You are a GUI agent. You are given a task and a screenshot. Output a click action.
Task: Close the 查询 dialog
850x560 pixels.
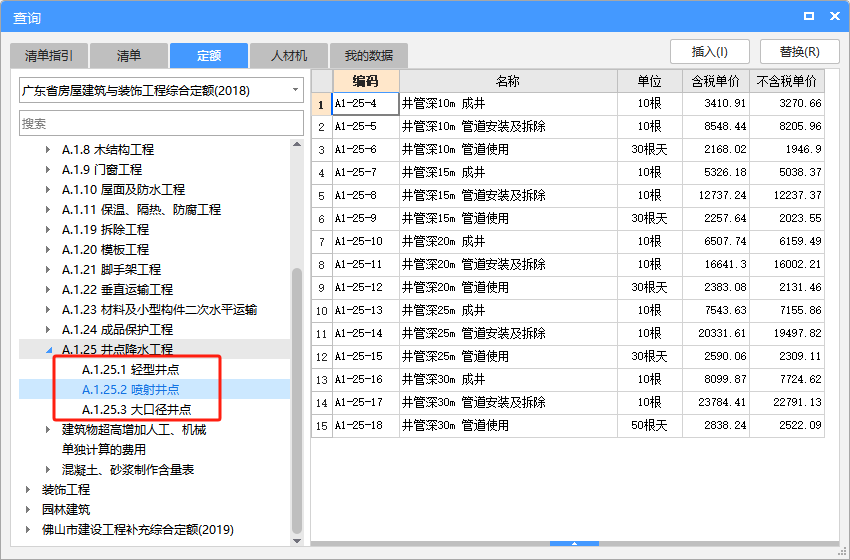(x=835, y=16)
